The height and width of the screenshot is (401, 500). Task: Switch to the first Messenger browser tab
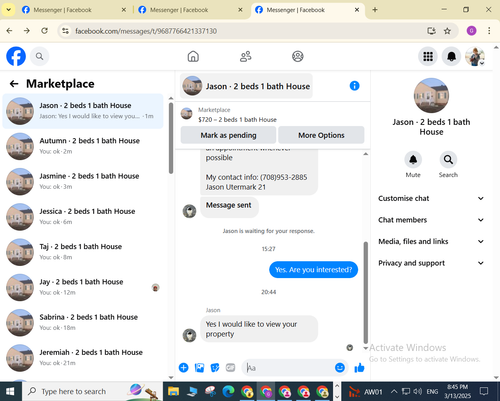[74, 10]
